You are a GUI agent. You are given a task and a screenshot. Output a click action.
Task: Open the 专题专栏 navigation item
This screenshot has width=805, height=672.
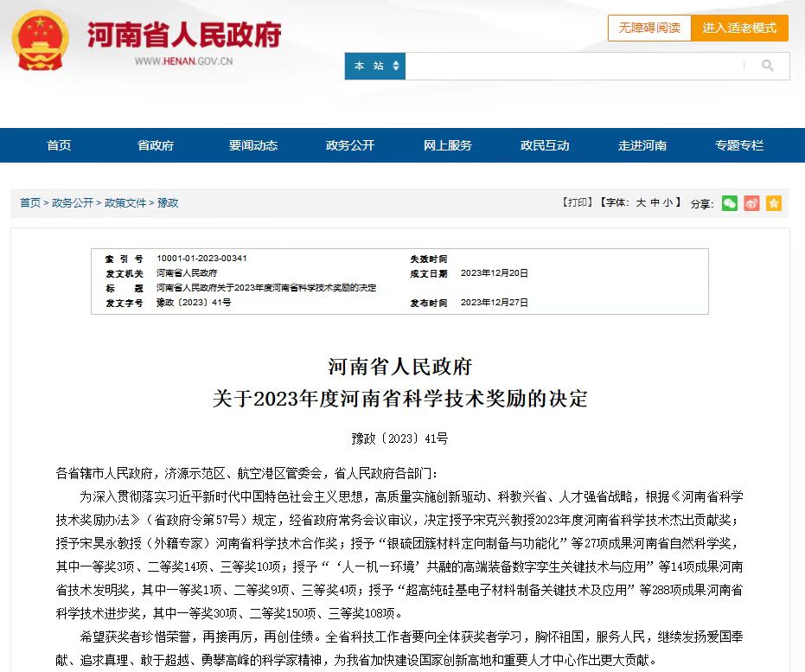pos(739,145)
